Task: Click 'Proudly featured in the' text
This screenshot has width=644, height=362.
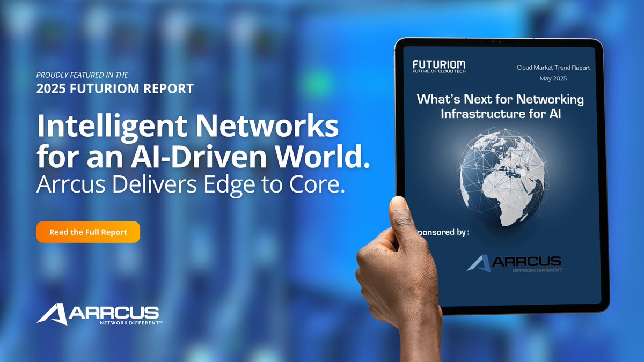Action: tap(82, 75)
